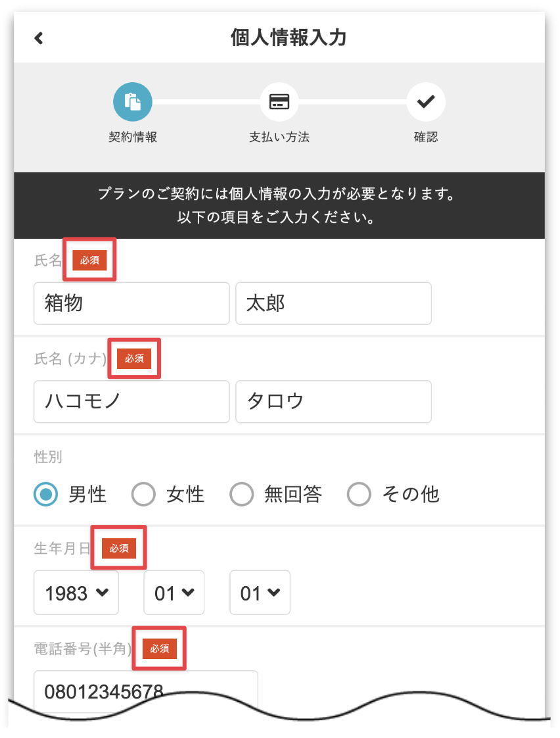Select the confirmation checkmark step icon

(426, 102)
